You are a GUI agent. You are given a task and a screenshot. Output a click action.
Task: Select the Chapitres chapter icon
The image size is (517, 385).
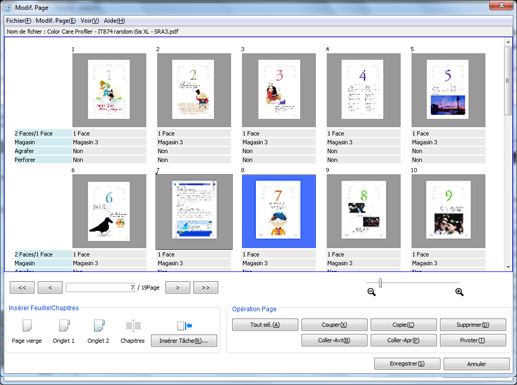coord(133,326)
